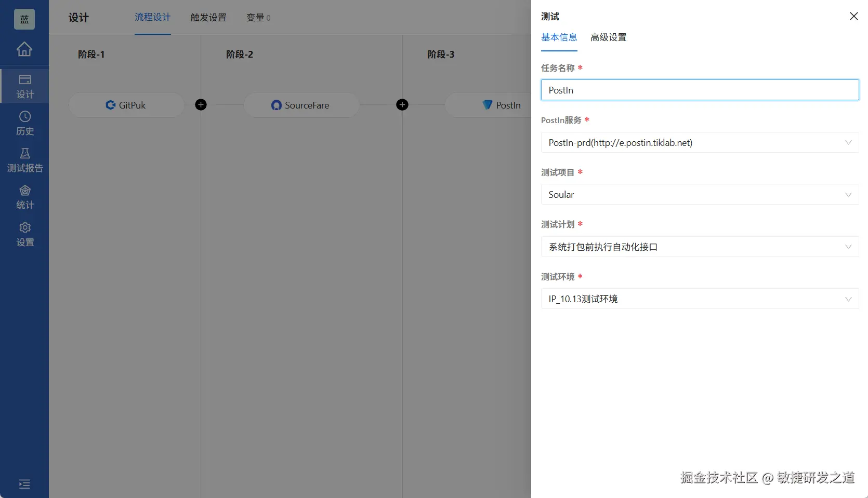Add task with plus after GitPuk
This screenshot has height=498, width=868.
[201, 105]
